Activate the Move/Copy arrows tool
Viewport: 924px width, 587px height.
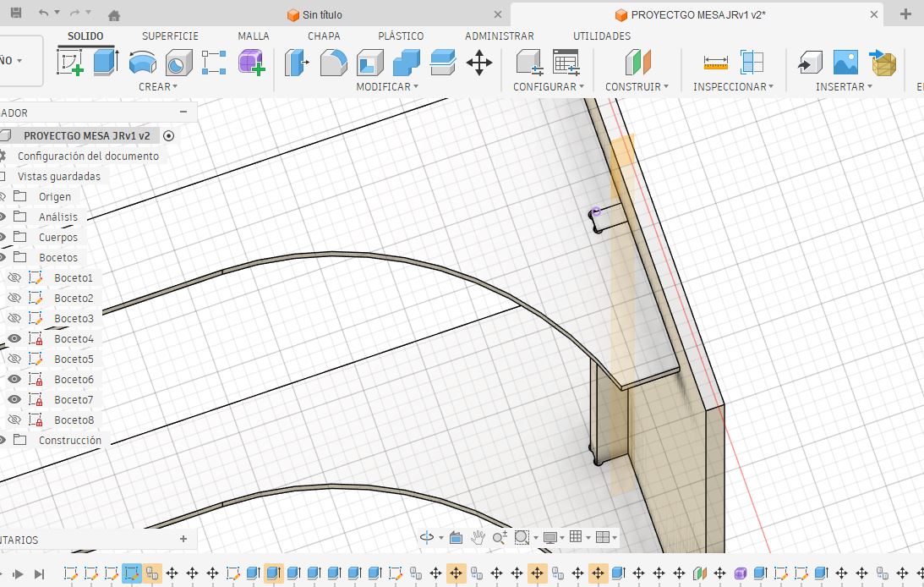click(x=479, y=63)
